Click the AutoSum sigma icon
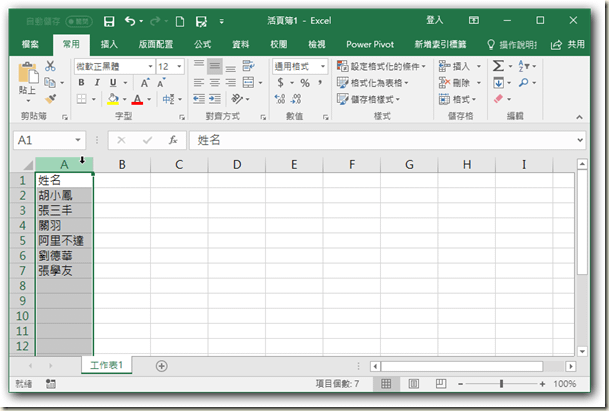Screen dimensions: 609x411 click(x=498, y=66)
